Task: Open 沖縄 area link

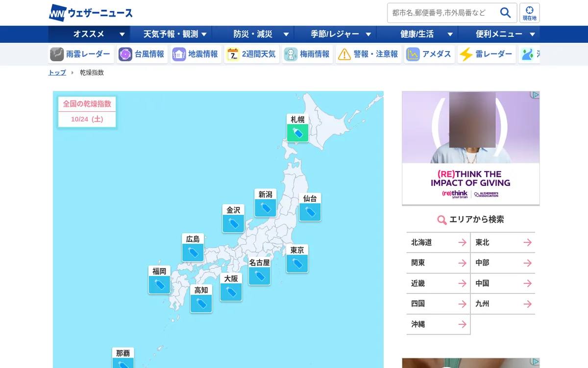Action: click(439, 325)
